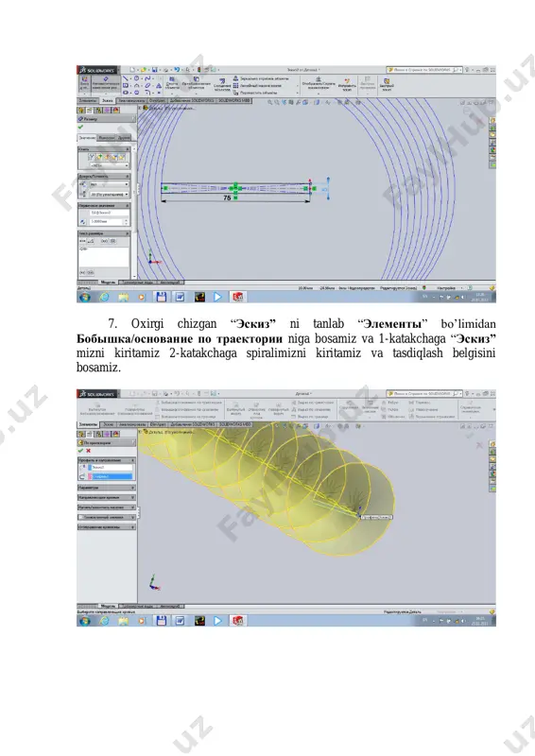
Task: Open Добавления SOLIDWORKS tab in lower screenshot
Action: pos(193,424)
